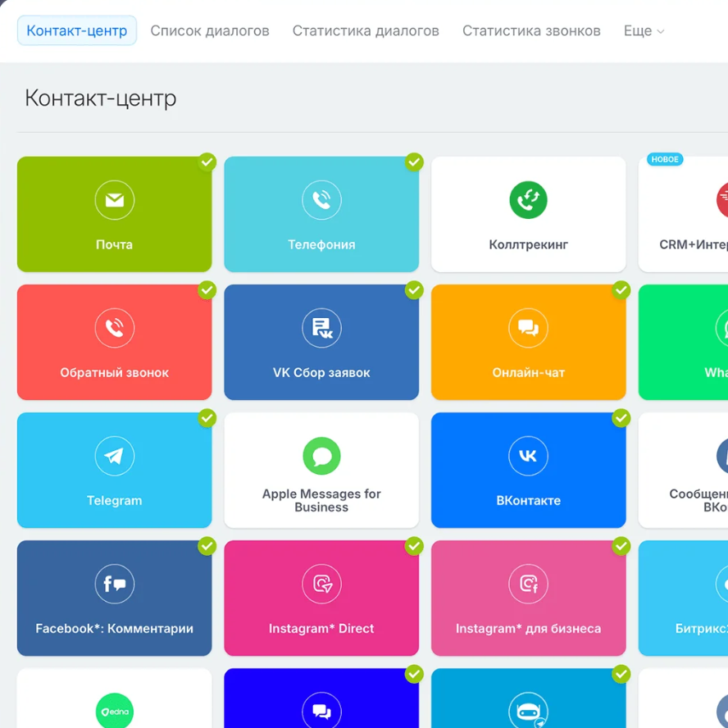This screenshot has width=728, height=728.
Task: Toggle the checkmark on Telegram tile
Action: [x=207, y=418]
